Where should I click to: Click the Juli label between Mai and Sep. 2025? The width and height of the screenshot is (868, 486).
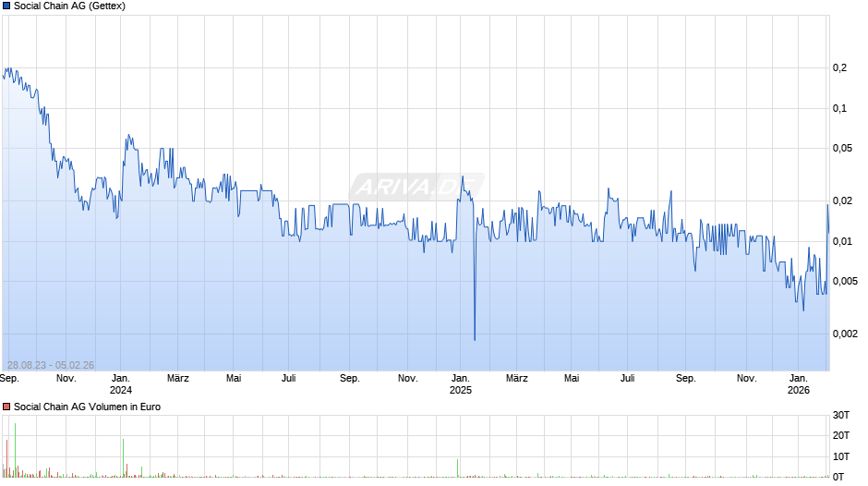(627, 379)
